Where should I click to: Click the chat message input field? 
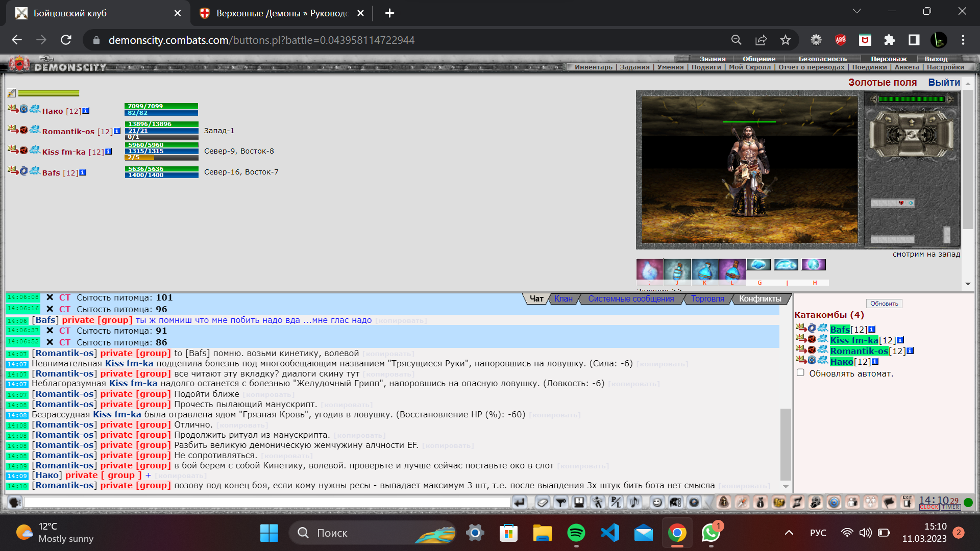click(267, 503)
